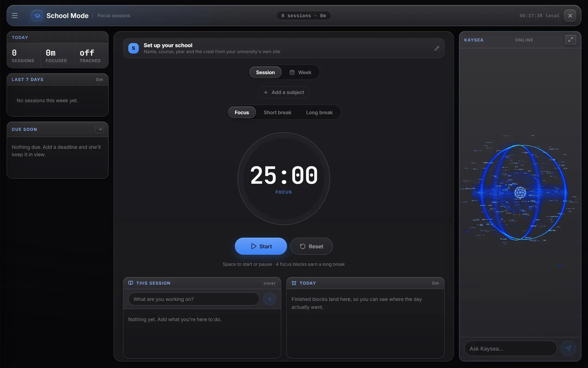The height and width of the screenshot is (368, 588).
Task: Send message with paper plane icon
Action: point(568,348)
